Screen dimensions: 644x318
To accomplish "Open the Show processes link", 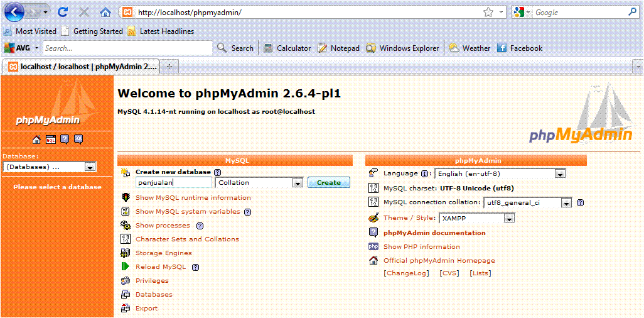I will (163, 226).
